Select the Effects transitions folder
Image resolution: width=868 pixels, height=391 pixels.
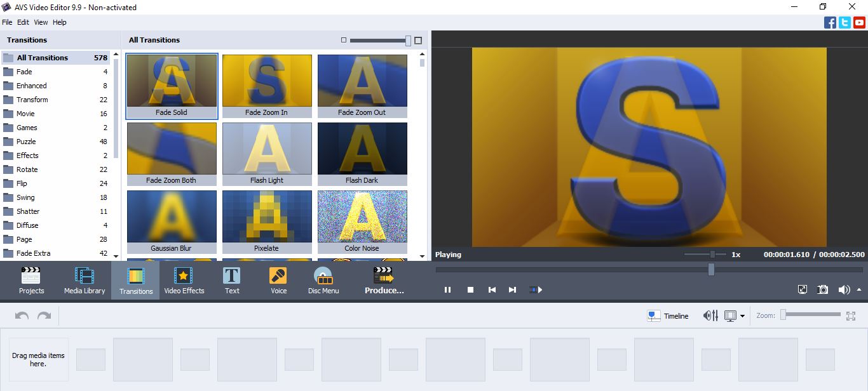point(55,156)
